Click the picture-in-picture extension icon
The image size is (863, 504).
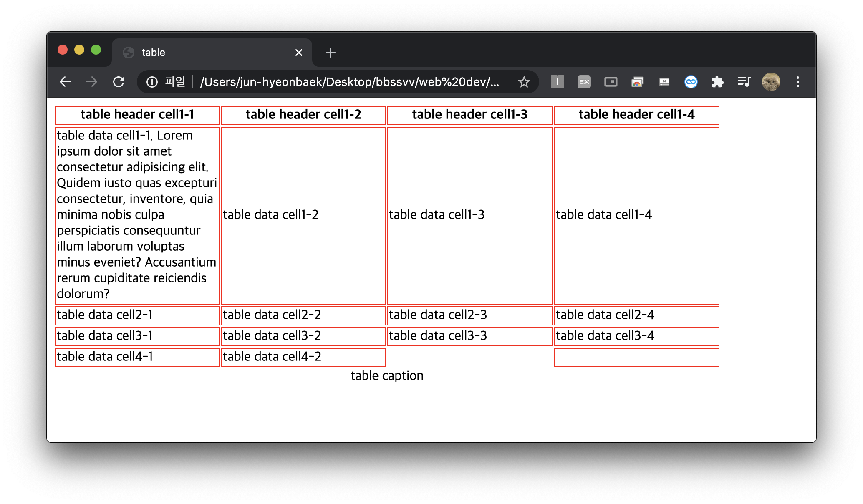(x=611, y=82)
